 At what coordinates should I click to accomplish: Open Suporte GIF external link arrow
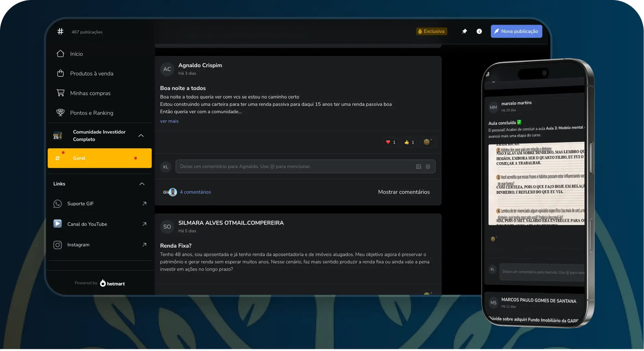tap(144, 203)
